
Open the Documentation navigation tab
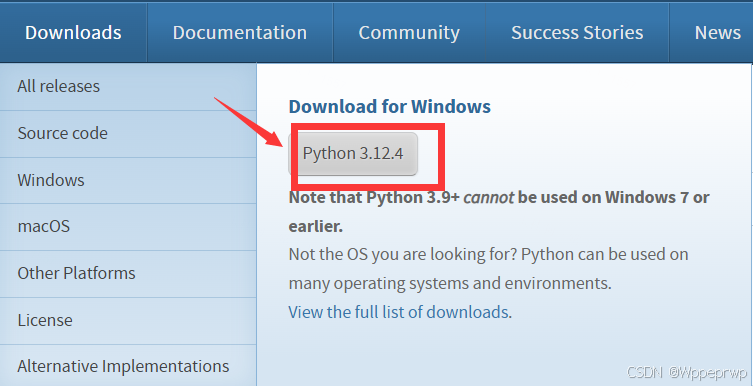240,33
